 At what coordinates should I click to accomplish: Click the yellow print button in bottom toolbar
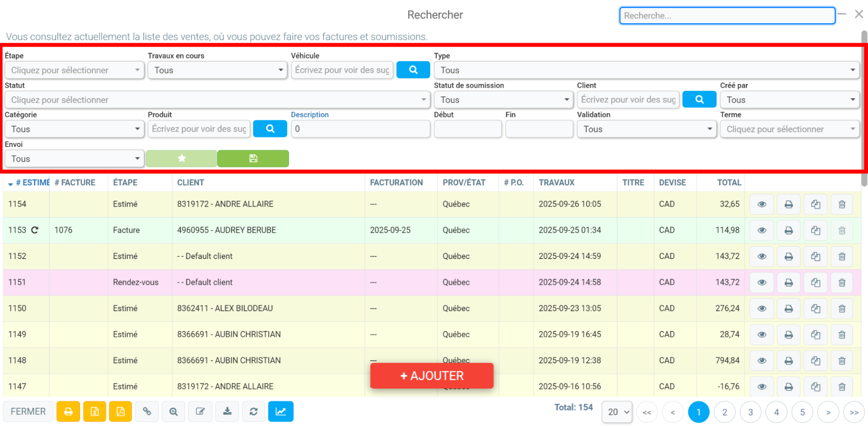(68, 411)
